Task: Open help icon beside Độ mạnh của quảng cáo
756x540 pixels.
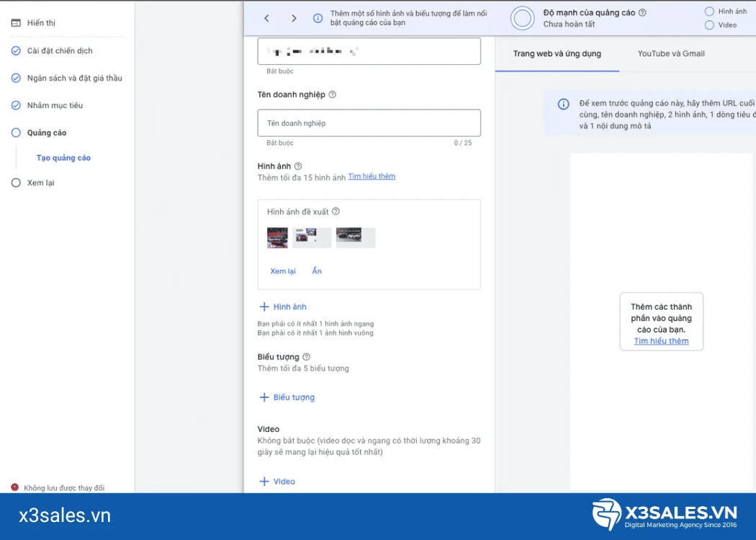Action: point(642,13)
